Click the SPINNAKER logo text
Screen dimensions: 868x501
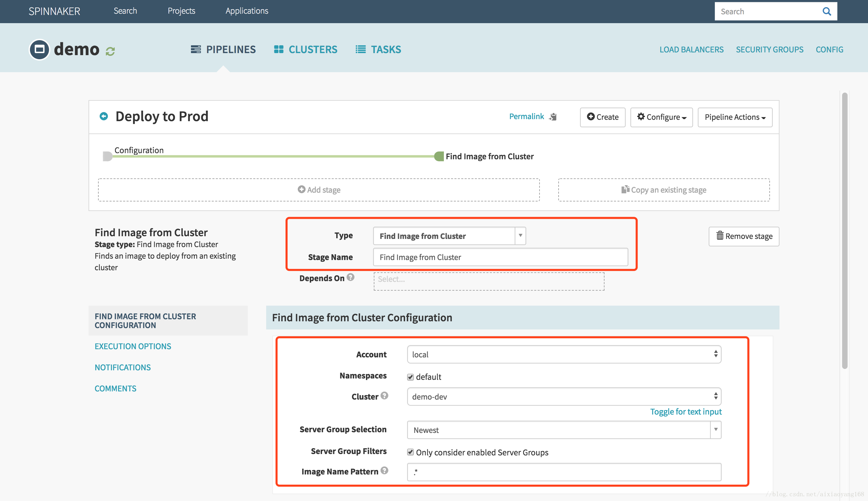point(54,11)
